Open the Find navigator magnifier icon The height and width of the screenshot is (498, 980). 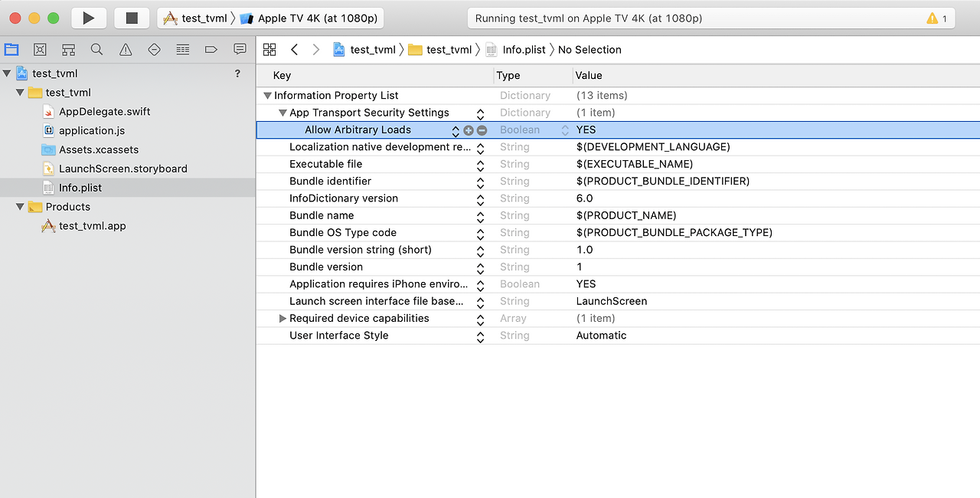(x=96, y=50)
